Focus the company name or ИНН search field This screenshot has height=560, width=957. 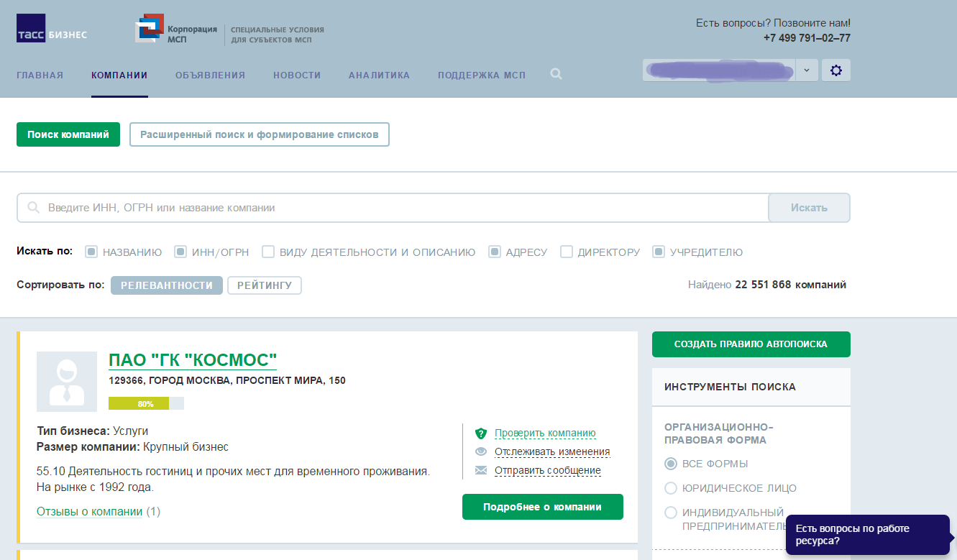pyautogui.click(x=393, y=208)
